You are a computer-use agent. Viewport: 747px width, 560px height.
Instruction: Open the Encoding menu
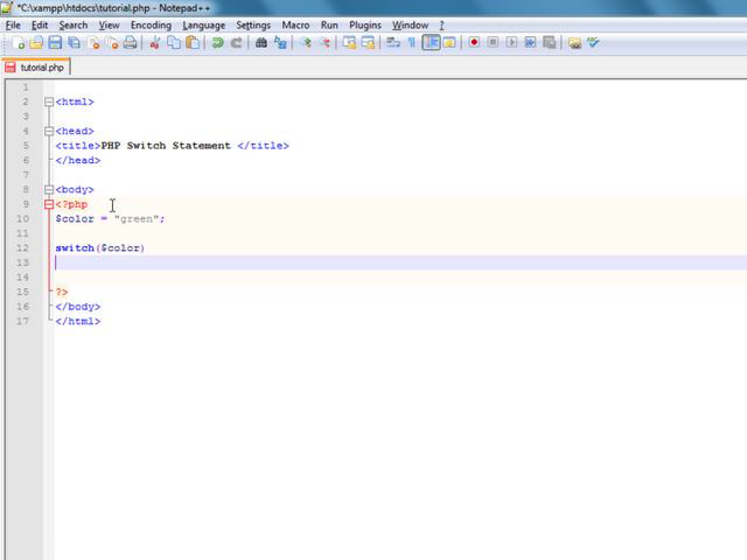coord(151,25)
